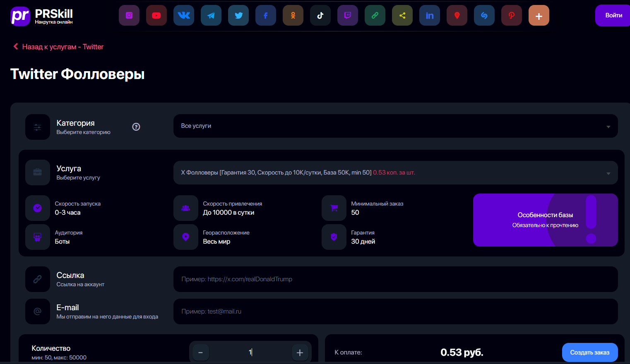The height and width of the screenshot is (364, 630).
Task: Click the at-sign icon next to E-mail
Action: [38, 311]
